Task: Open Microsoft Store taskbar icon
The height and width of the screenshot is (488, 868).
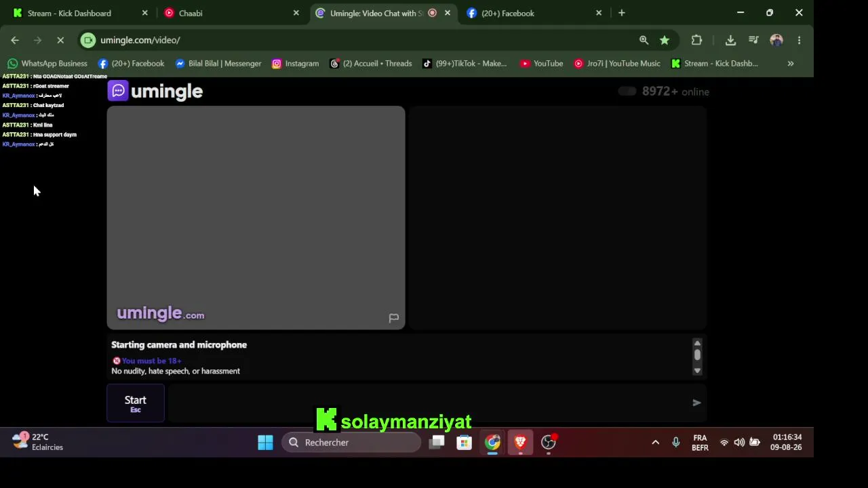Action: pyautogui.click(x=464, y=443)
